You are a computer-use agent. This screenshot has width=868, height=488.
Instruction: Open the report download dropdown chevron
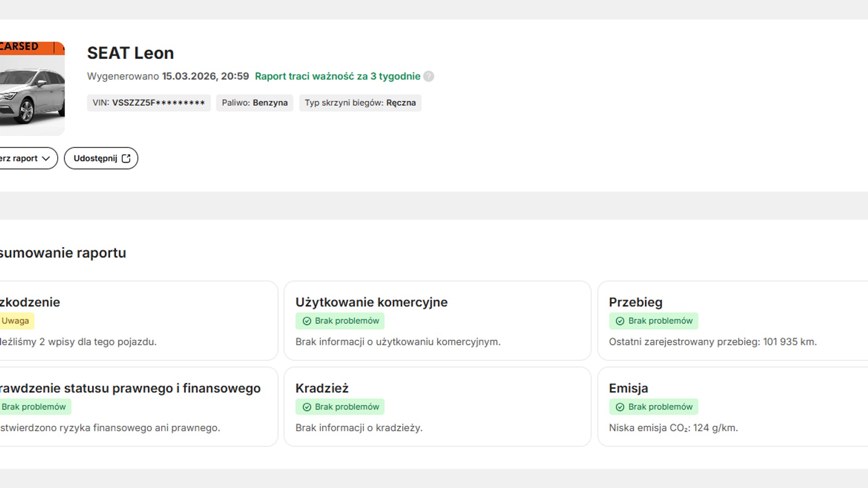[46, 158]
